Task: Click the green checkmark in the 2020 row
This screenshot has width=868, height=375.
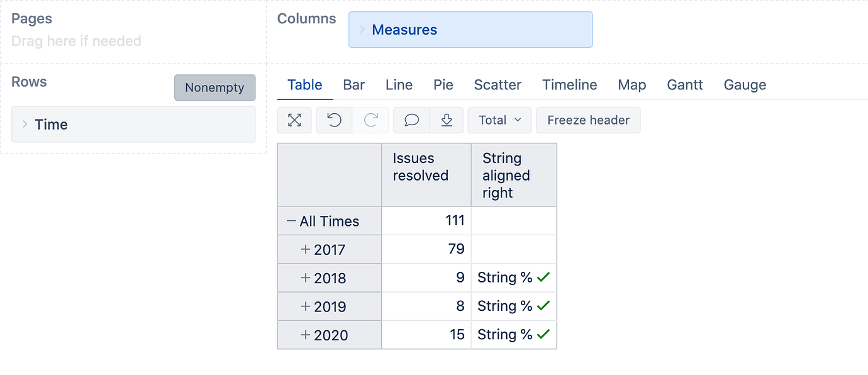Action: tap(542, 334)
